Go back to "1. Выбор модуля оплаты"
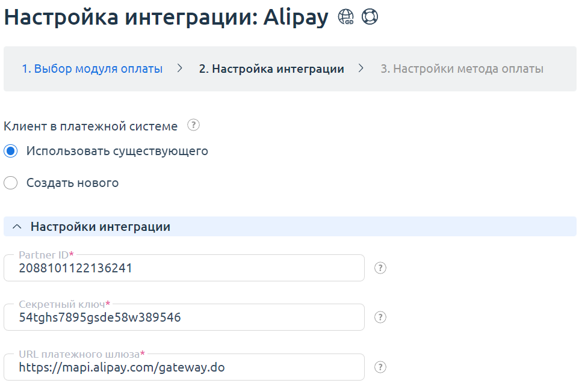This screenshot has width=582, height=392. [x=92, y=69]
